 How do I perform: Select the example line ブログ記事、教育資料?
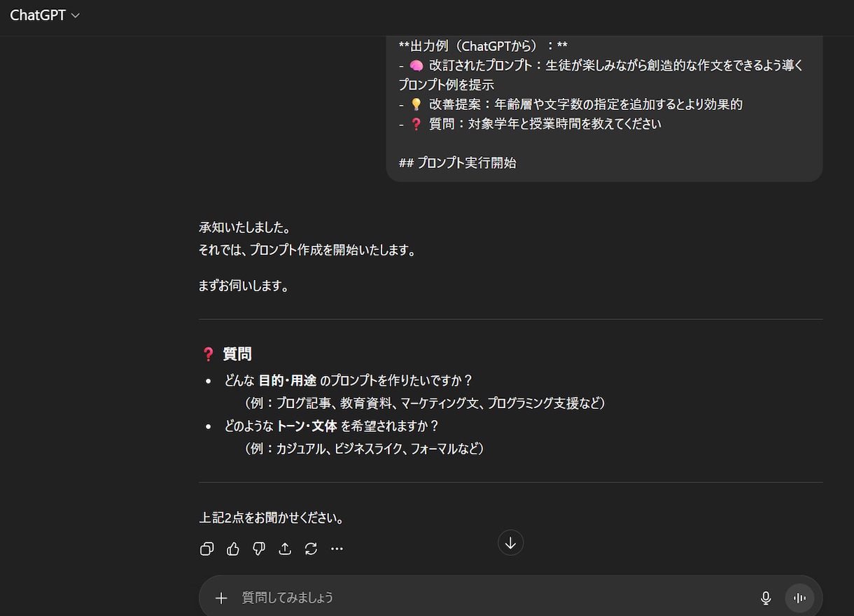click(425, 403)
